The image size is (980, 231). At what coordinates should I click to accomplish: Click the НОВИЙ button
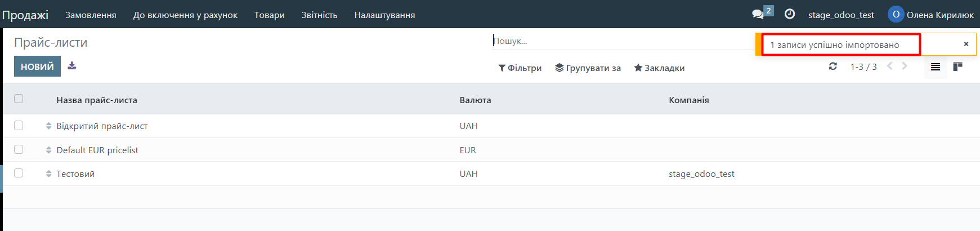pos(37,66)
